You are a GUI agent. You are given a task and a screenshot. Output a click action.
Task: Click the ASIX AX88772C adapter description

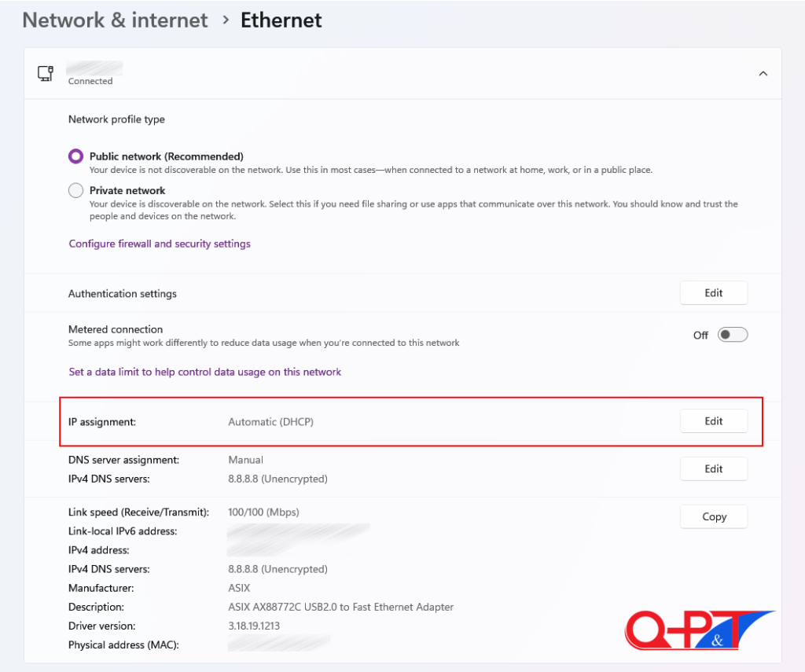point(340,607)
